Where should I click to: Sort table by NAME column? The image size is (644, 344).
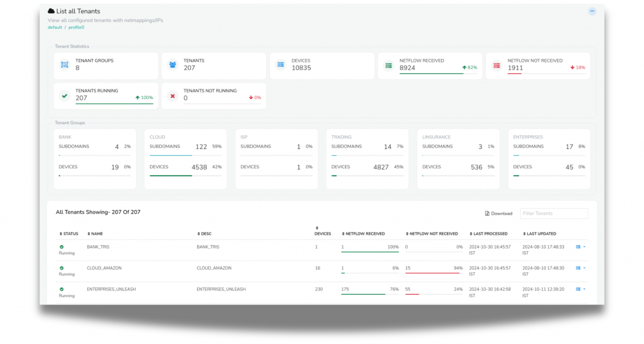point(95,234)
